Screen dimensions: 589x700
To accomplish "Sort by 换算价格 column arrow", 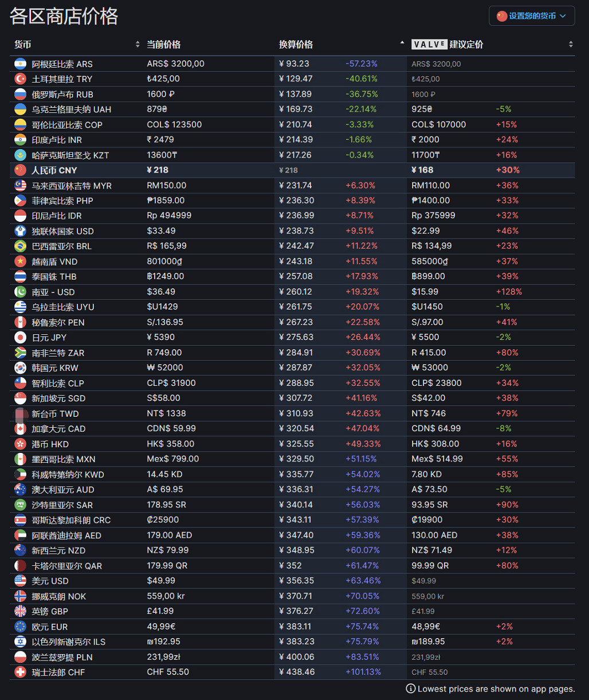I will 401,44.
